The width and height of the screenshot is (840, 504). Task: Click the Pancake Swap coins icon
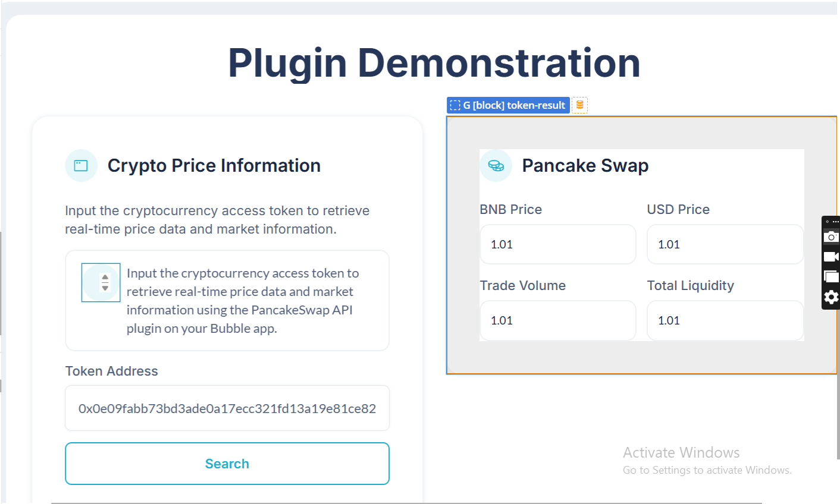pyautogui.click(x=496, y=165)
